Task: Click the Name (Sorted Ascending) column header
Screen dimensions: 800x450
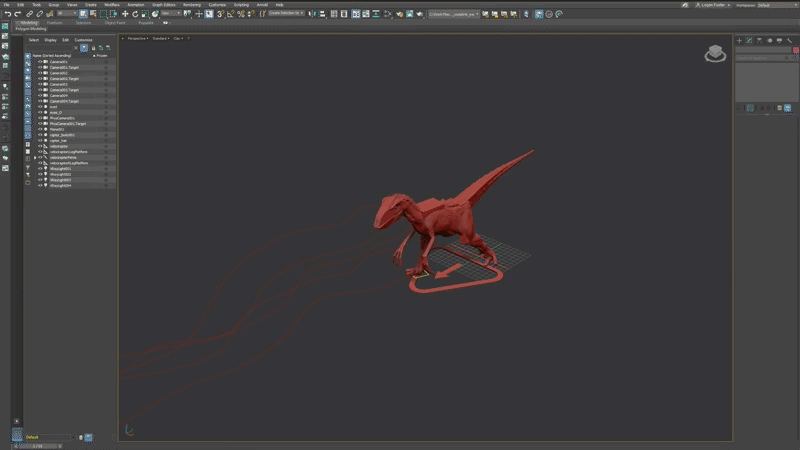Action: tap(52, 56)
